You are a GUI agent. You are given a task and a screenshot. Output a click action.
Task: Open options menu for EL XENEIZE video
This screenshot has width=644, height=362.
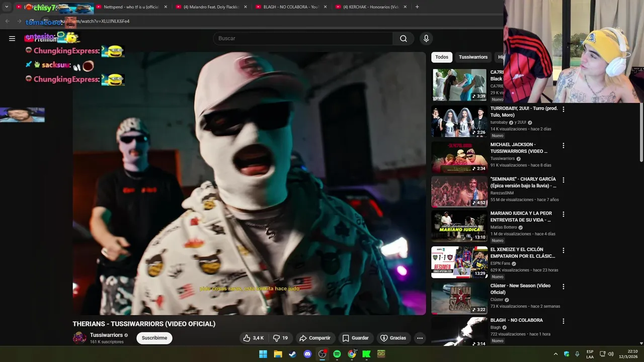[x=563, y=250]
